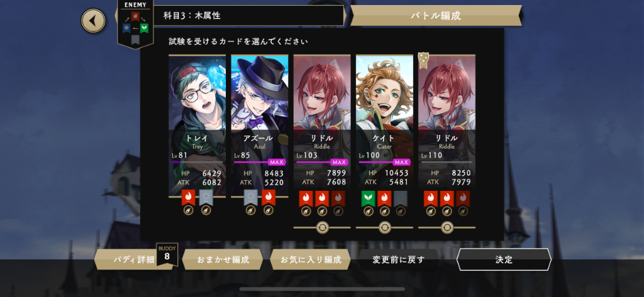Click the 決定 confirm button
644x297 pixels.
point(504,260)
